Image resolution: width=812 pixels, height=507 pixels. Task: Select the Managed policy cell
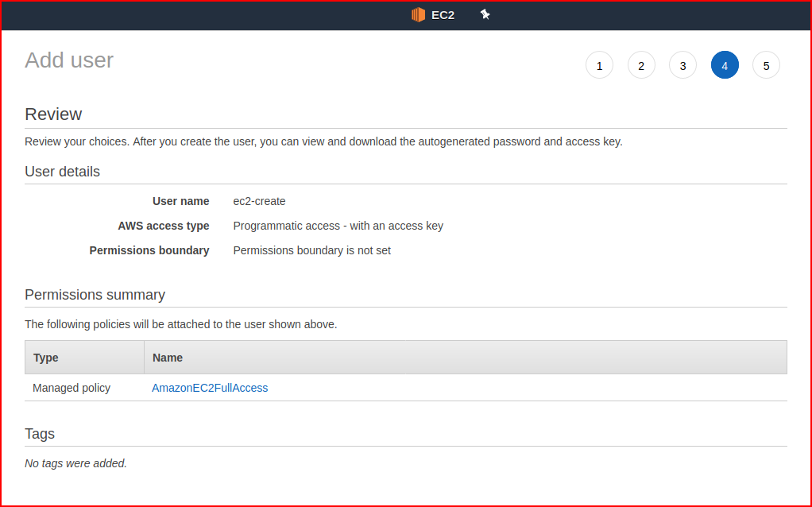72,388
